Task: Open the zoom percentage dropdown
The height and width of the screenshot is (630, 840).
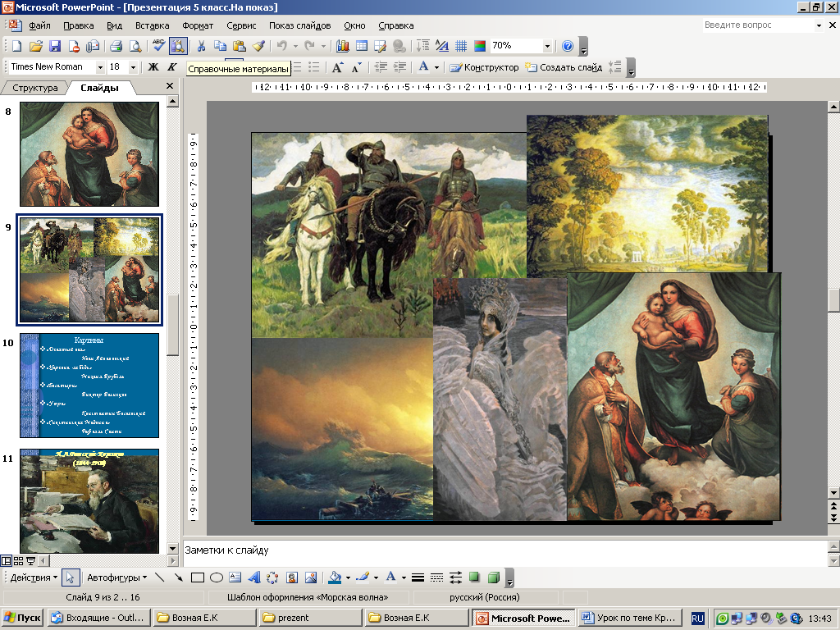Action: (547, 46)
